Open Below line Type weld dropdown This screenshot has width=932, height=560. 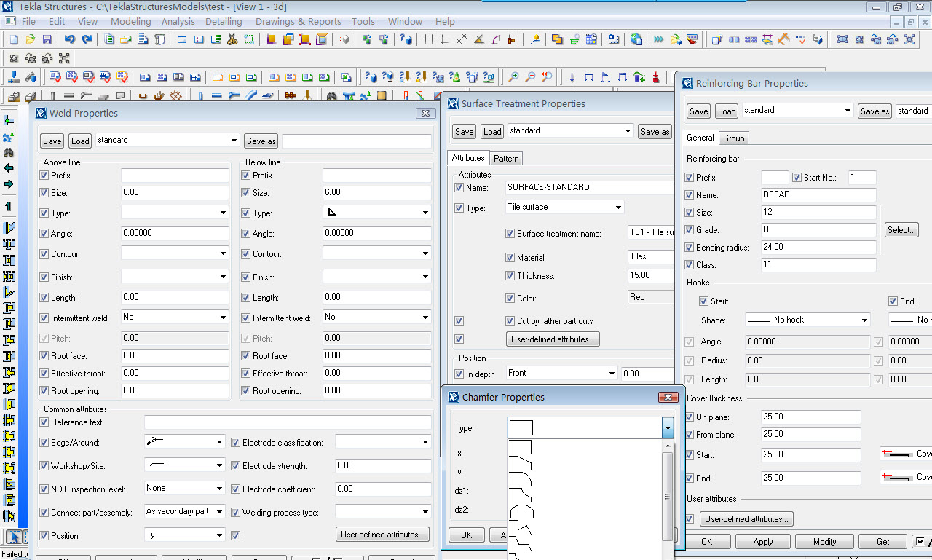tap(425, 213)
